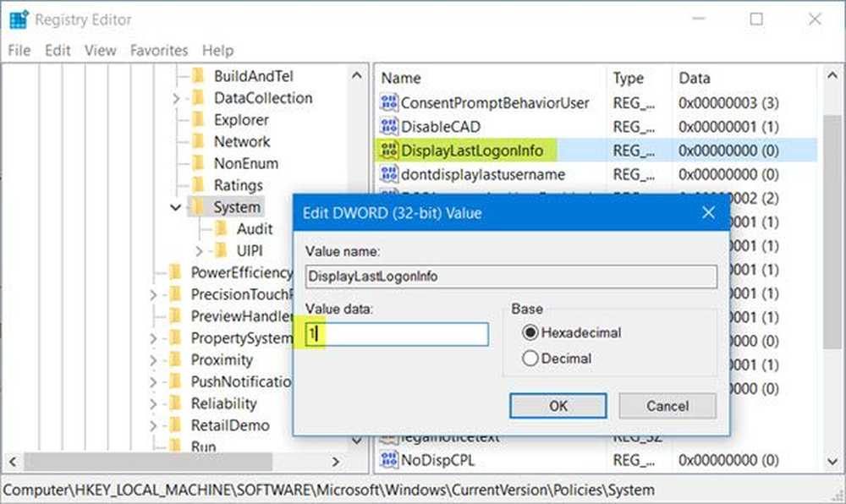
Task: Click the DWORD icon beside ConsentPromptBehaviorUser
Action: (x=389, y=103)
